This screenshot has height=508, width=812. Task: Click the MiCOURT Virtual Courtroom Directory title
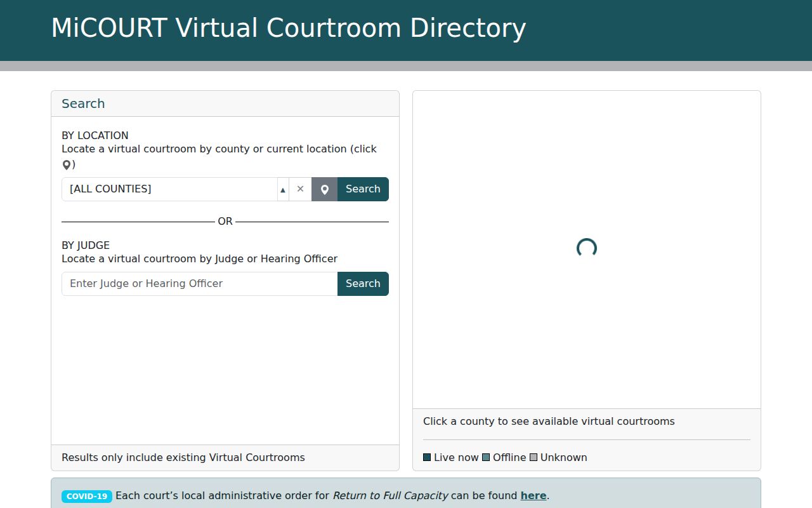tap(289, 29)
